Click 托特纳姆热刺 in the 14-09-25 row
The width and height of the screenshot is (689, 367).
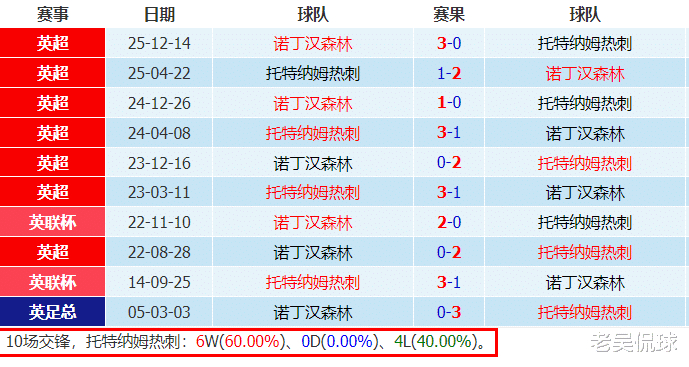tap(313, 283)
